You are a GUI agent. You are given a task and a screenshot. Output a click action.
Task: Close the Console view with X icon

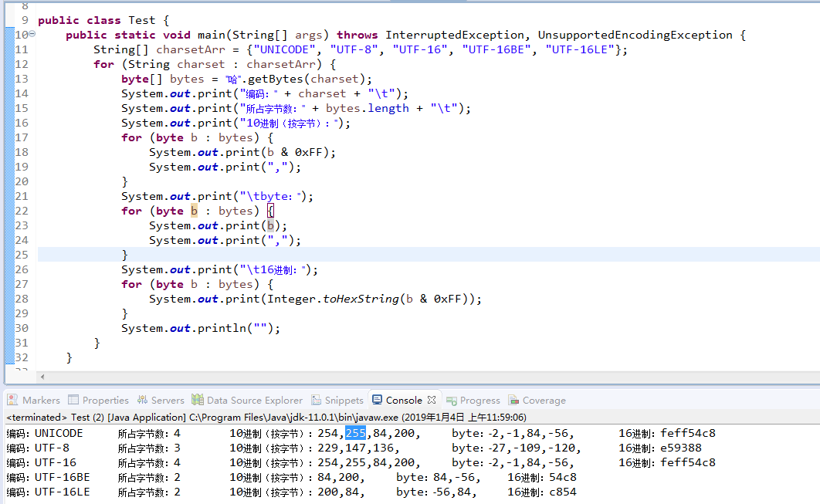coord(432,400)
